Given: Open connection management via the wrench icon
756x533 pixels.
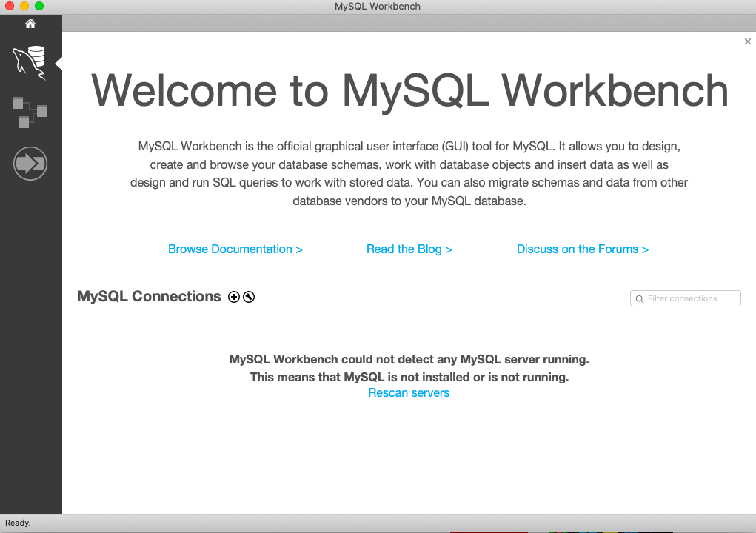Looking at the screenshot, I should tap(249, 296).
